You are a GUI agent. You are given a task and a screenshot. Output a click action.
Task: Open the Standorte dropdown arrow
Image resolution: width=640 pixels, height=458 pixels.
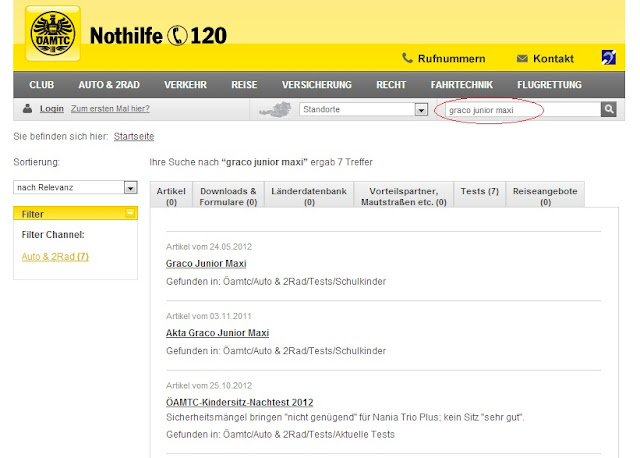pyautogui.click(x=421, y=109)
